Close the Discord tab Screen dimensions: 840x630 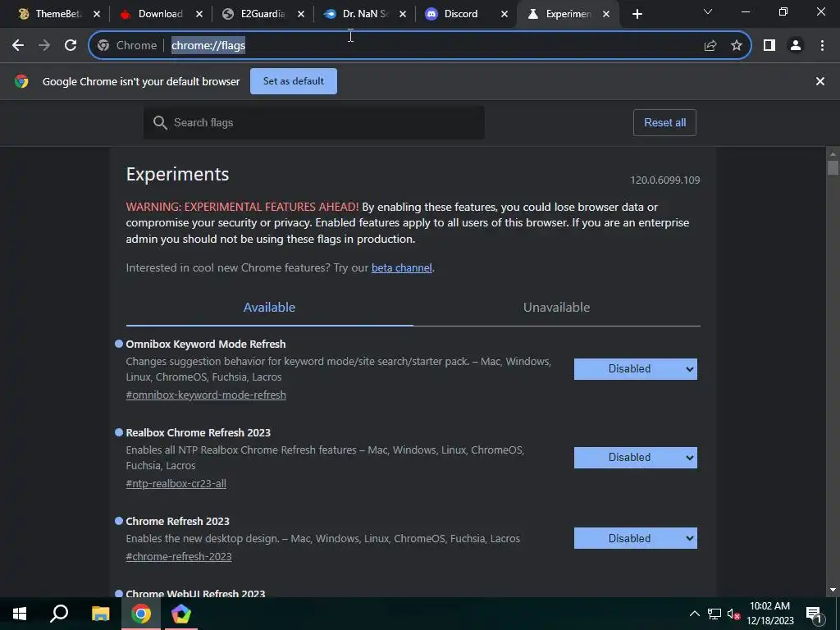(504, 15)
